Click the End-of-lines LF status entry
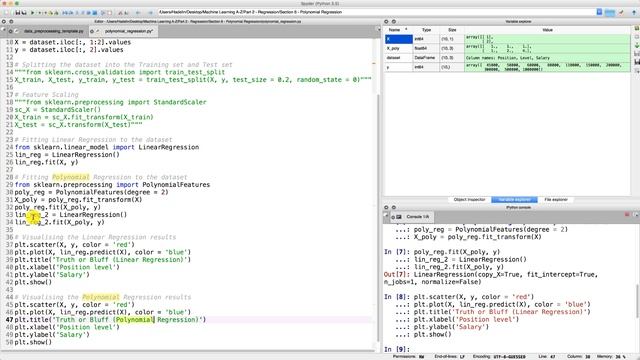640x360 pixels. (449, 356)
